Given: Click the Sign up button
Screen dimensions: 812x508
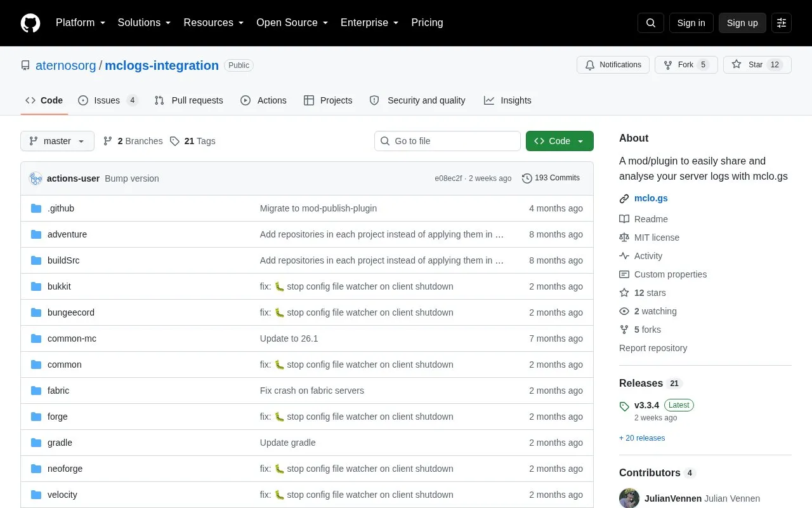Looking at the screenshot, I should pos(742,23).
